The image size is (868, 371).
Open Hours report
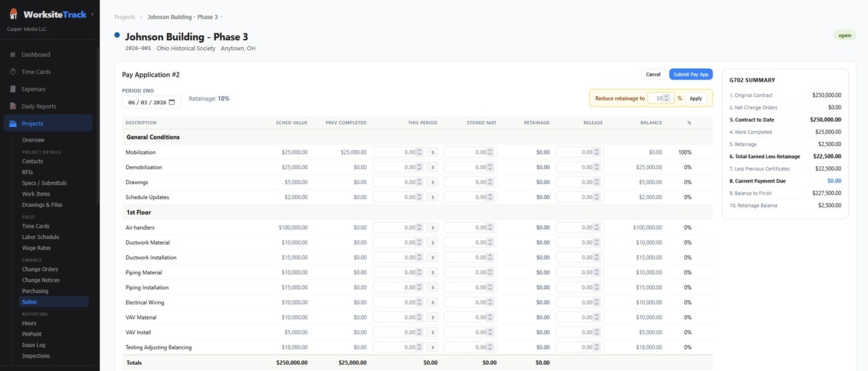point(29,323)
